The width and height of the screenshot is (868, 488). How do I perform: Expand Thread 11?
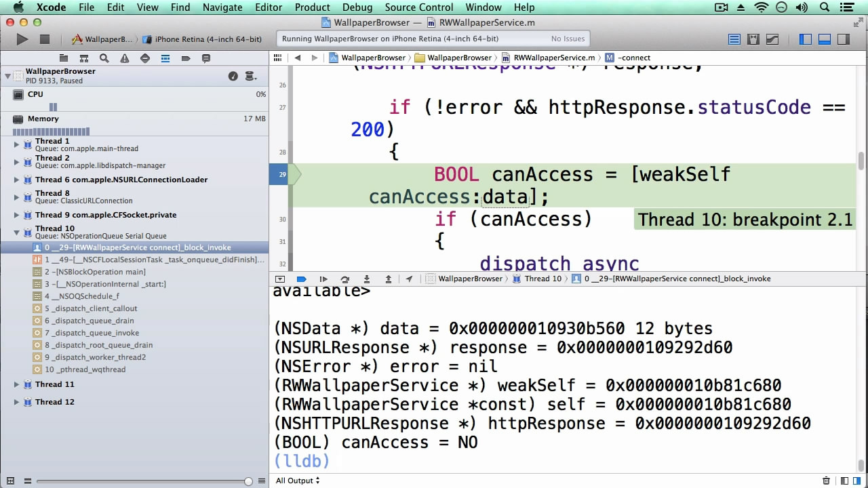17,384
